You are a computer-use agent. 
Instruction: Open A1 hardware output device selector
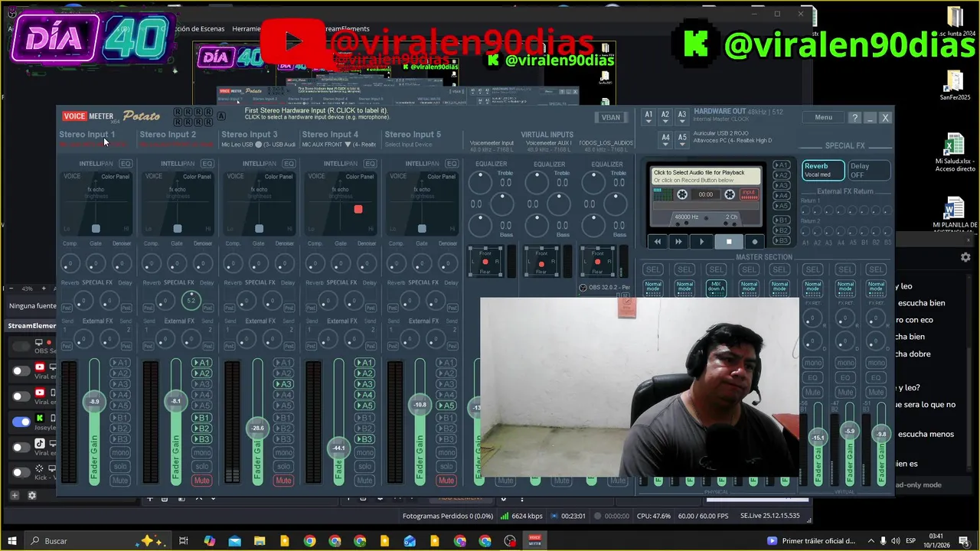[x=648, y=116]
